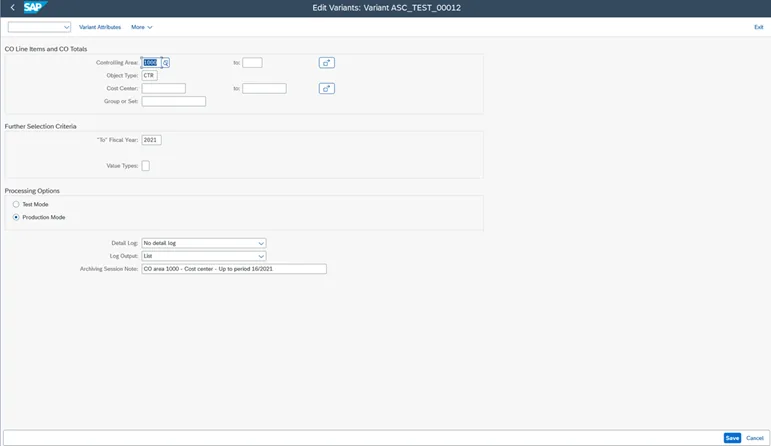771x446 pixels.
Task: Focus the Archiving Session Note field
Action: pyautogui.click(x=234, y=268)
